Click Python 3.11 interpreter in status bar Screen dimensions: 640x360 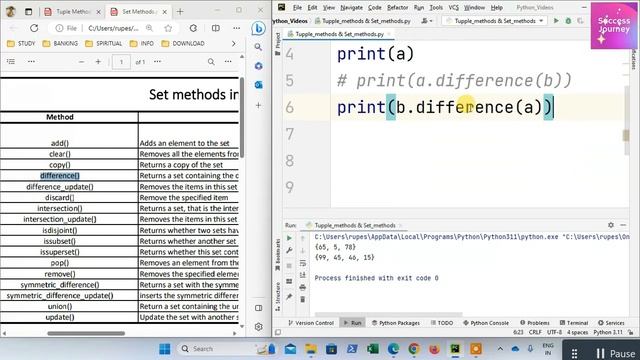(608, 332)
